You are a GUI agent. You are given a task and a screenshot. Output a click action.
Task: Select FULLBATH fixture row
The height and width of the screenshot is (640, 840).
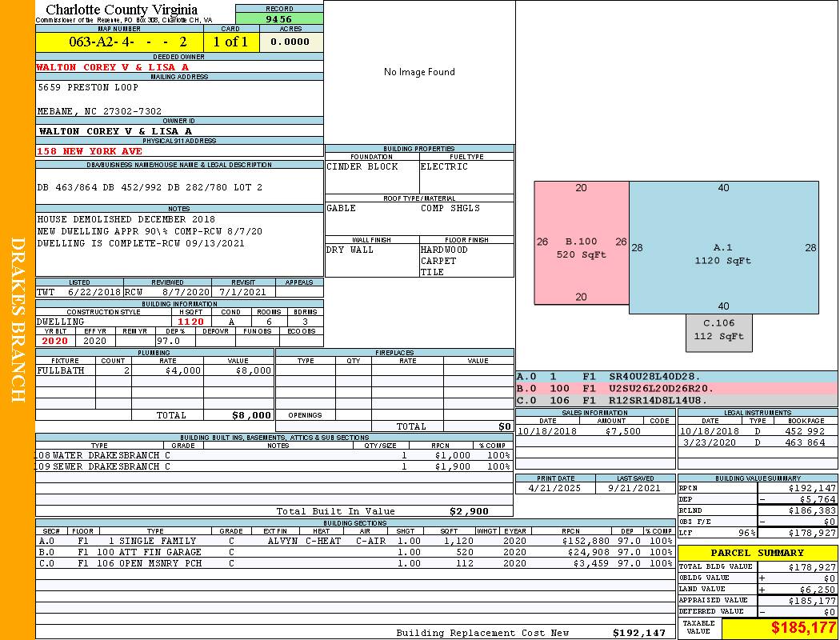pyautogui.click(x=154, y=370)
